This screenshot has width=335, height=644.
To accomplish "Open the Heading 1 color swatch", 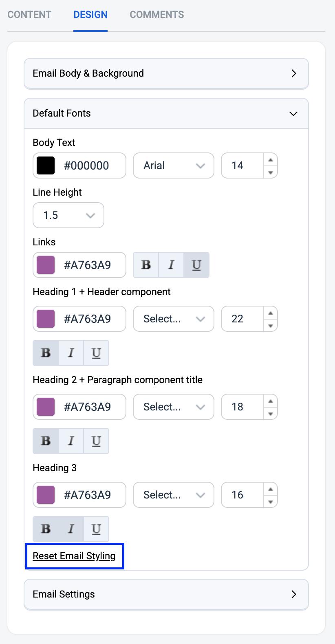I will point(46,319).
